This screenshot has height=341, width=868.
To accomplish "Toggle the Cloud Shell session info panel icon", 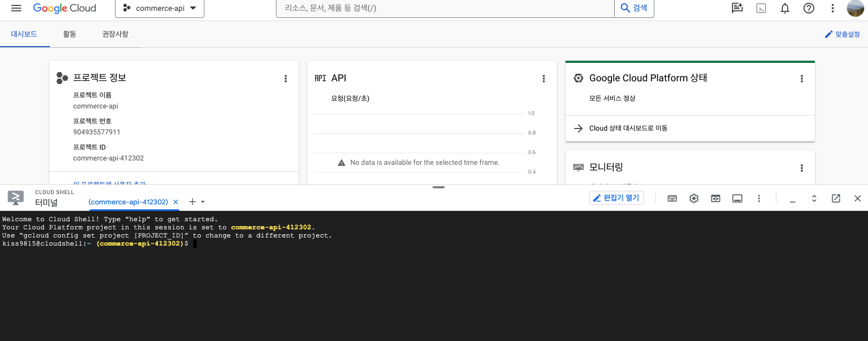I will (x=737, y=198).
